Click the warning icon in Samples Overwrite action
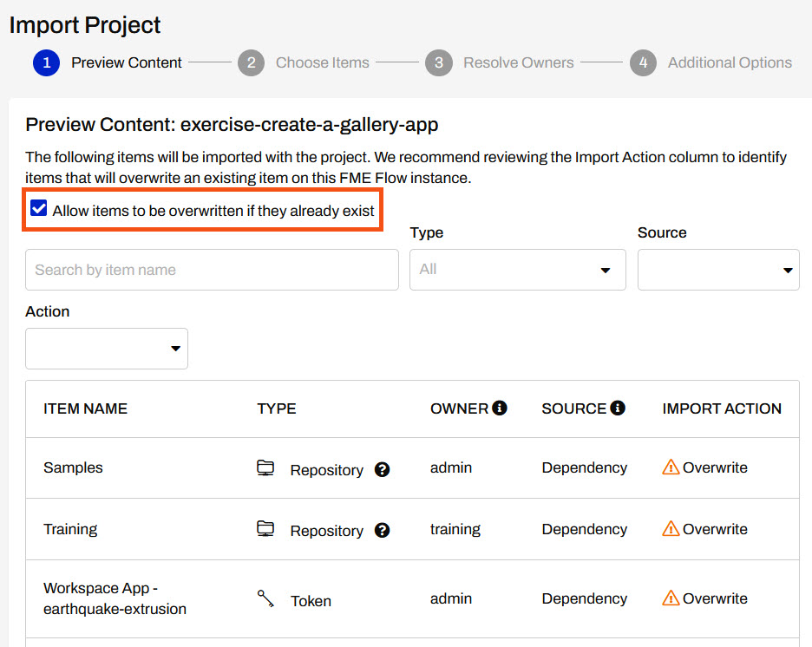 pyautogui.click(x=671, y=467)
